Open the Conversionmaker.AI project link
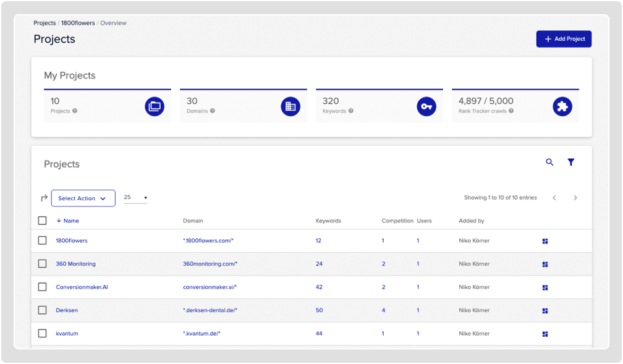 (82, 287)
